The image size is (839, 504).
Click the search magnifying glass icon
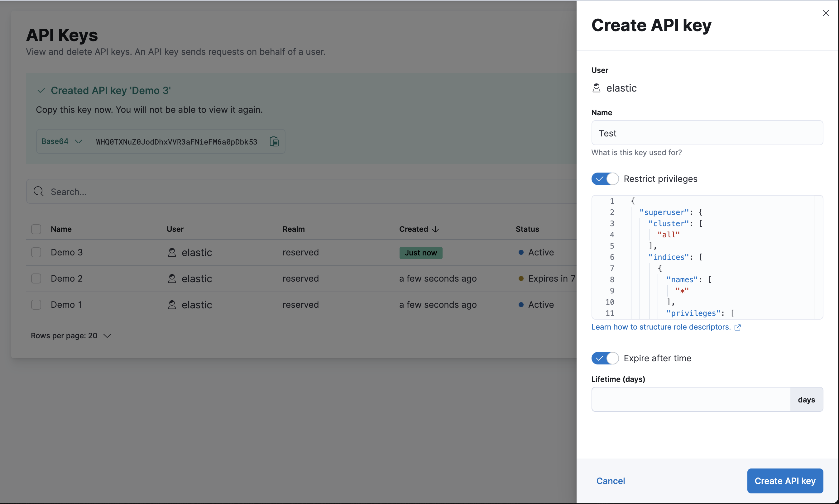point(39,191)
